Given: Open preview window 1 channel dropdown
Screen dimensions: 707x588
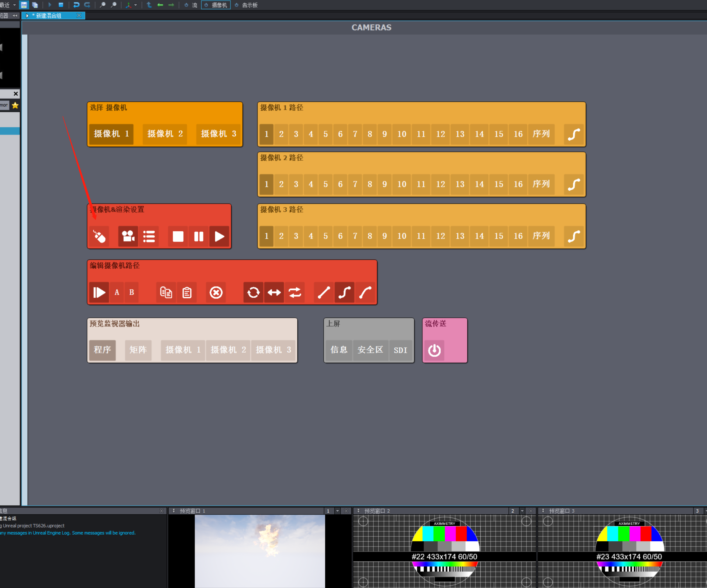Looking at the screenshot, I should click(337, 511).
